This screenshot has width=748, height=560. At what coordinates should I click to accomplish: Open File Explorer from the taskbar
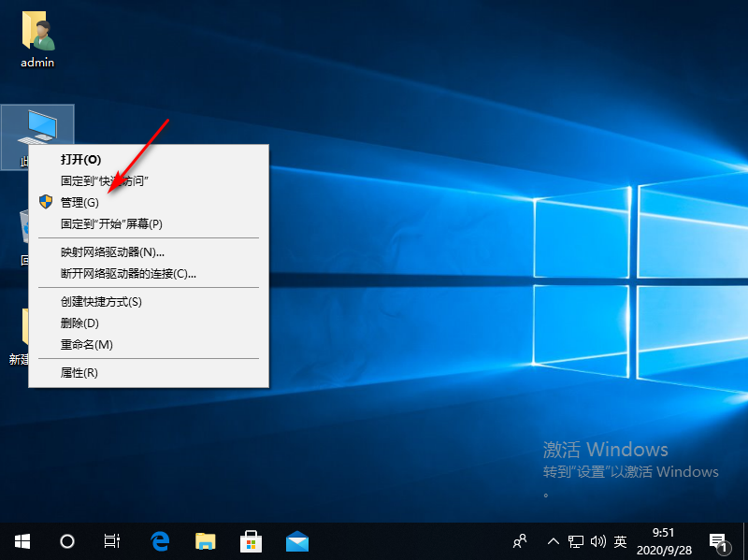coord(205,540)
